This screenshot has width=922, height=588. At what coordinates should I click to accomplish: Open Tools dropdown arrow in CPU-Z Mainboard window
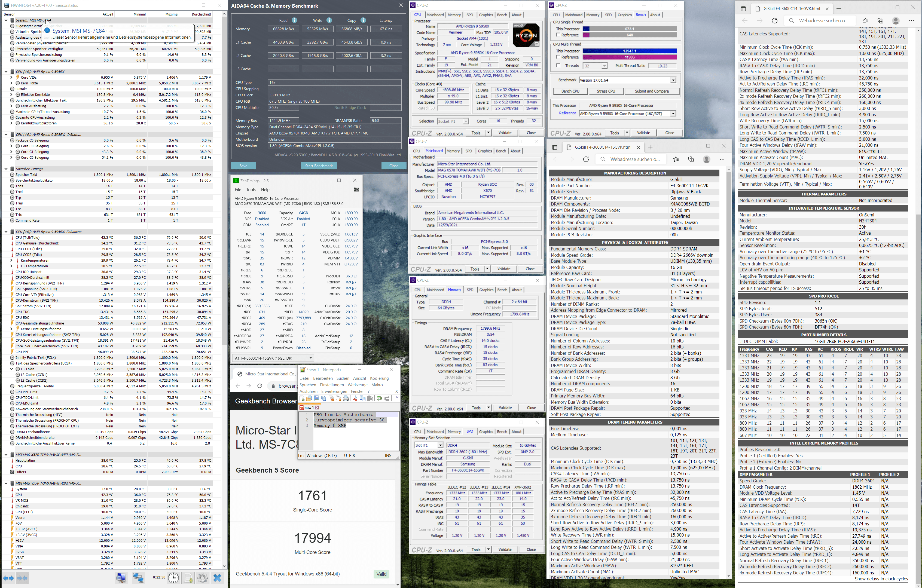487,269
